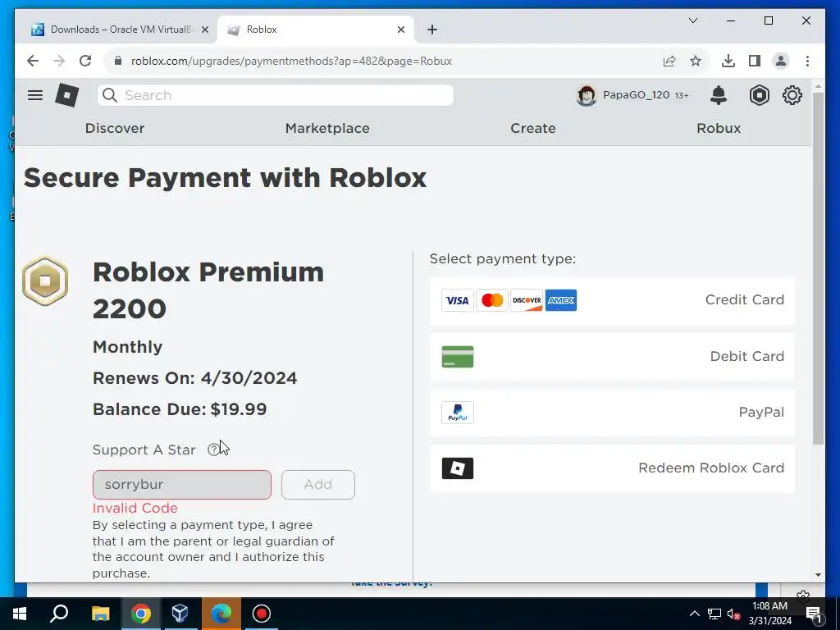Click the taskbar clock showing 1:08 AM
The height and width of the screenshot is (630, 840).
click(769, 614)
